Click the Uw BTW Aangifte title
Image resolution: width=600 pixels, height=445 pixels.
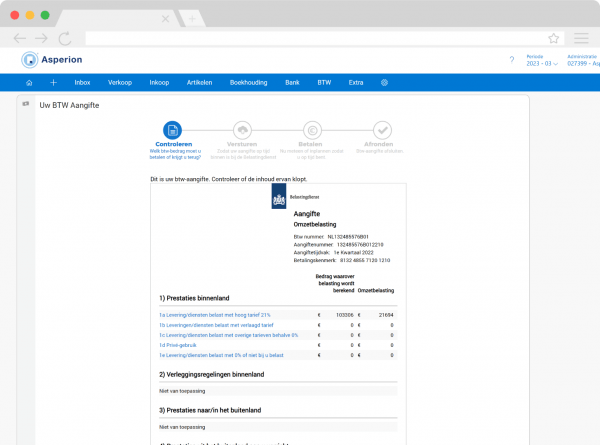(x=69, y=105)
